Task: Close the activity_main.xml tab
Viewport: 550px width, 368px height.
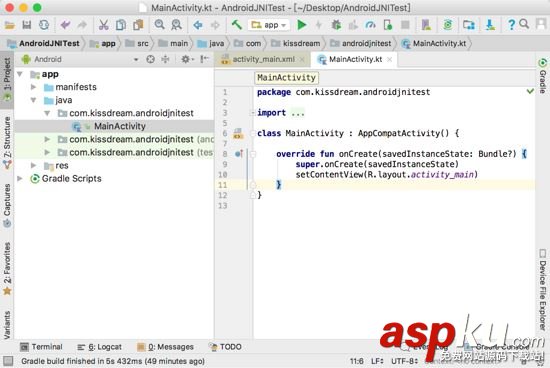Action: (x=302, y=60)
